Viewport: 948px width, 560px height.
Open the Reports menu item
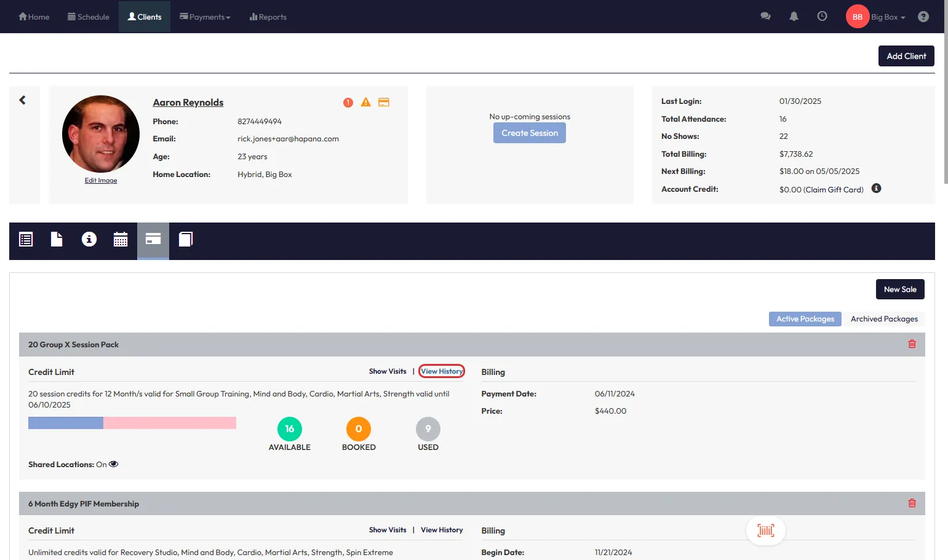coord(268,17)
